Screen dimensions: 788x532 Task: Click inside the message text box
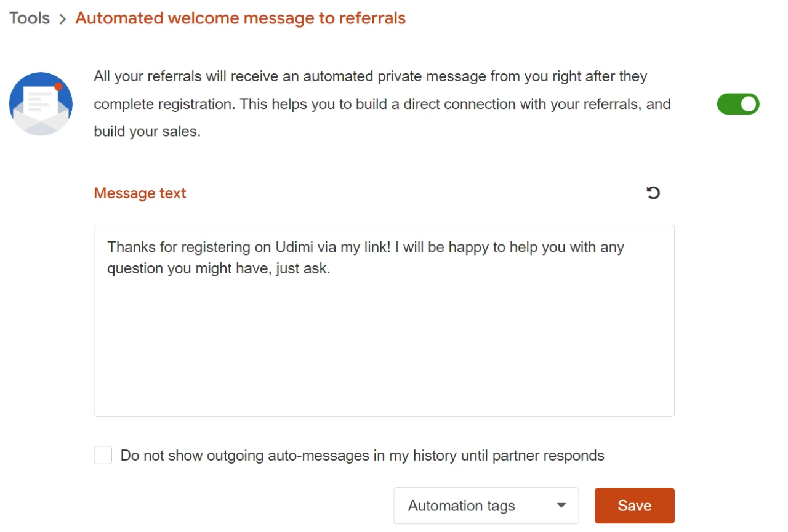(x=384, y=320)
